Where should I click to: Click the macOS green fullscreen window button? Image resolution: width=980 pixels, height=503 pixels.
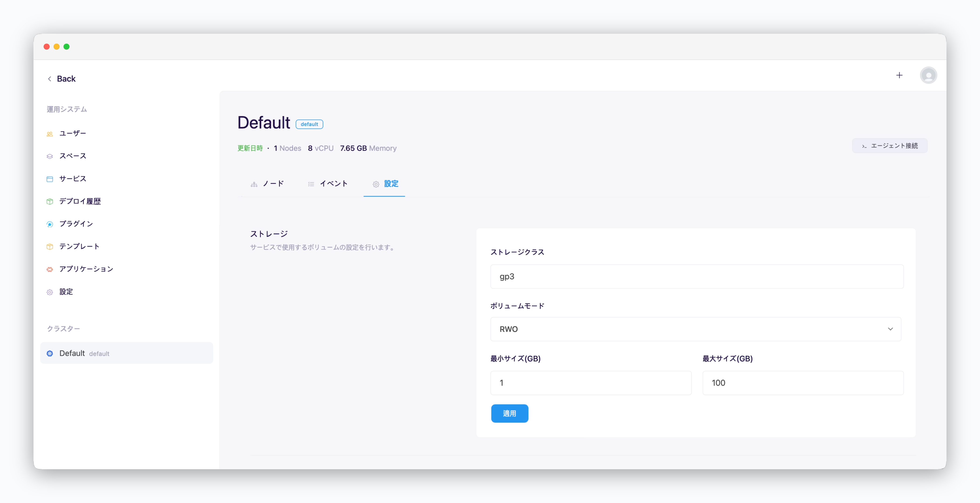[x=67, y=46]
